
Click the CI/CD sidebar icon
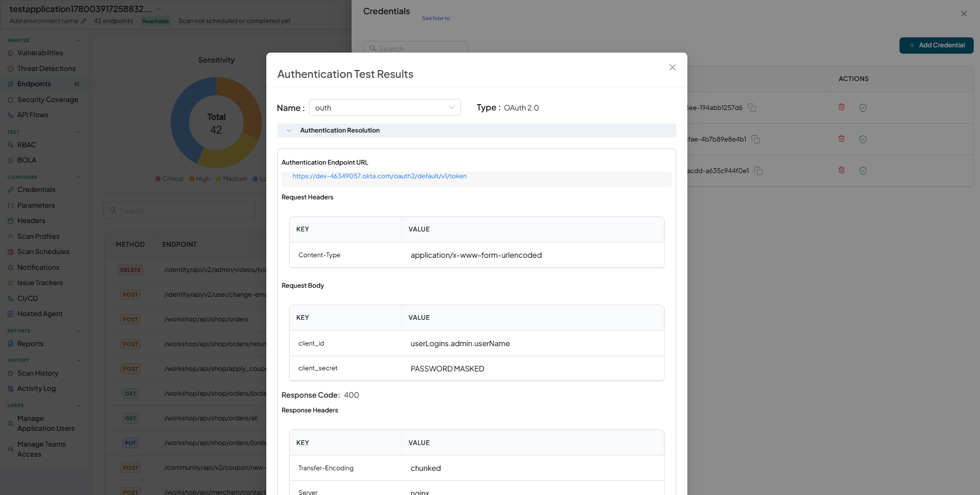point(11,299)
